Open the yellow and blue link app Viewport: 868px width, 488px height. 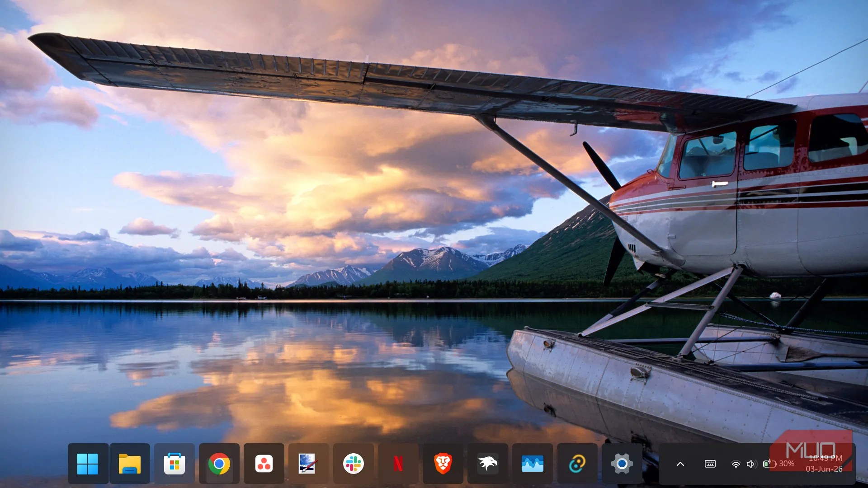(x=577, y=464)
